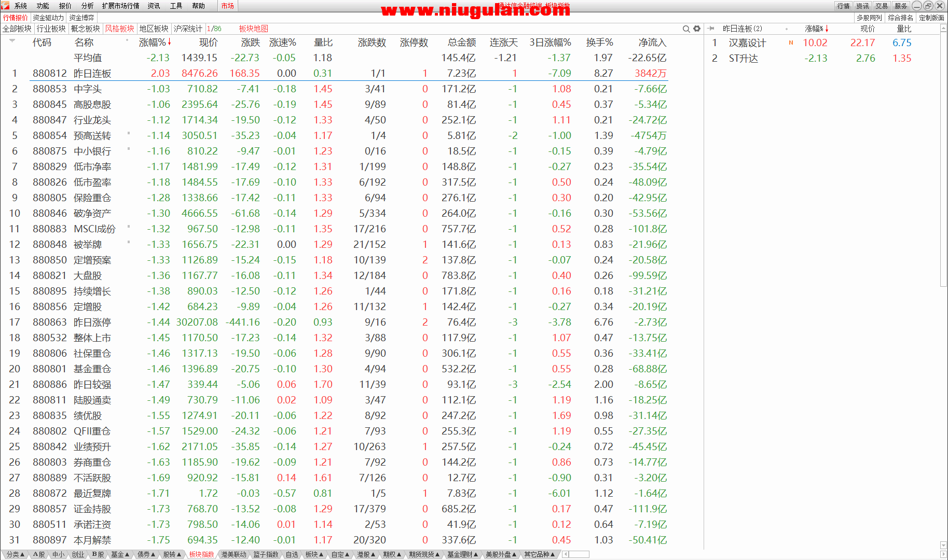Image resolution: width=948 pixels, height=560 pixels.
Task: Switch to 篮子指数 bottom tab
Action: tap(266, 554)
